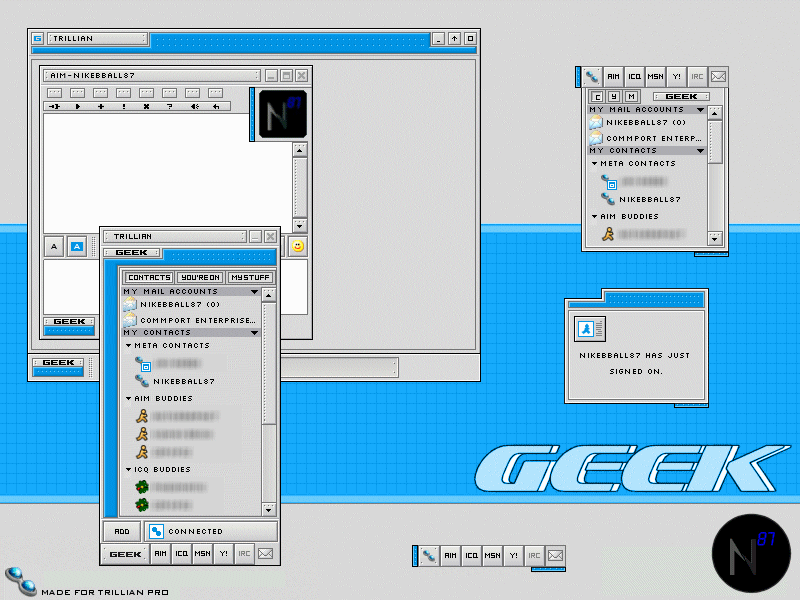
Task: Click the mail icon beside COMMPORT ENTERP... in compact window
Action: pos(595,138)
